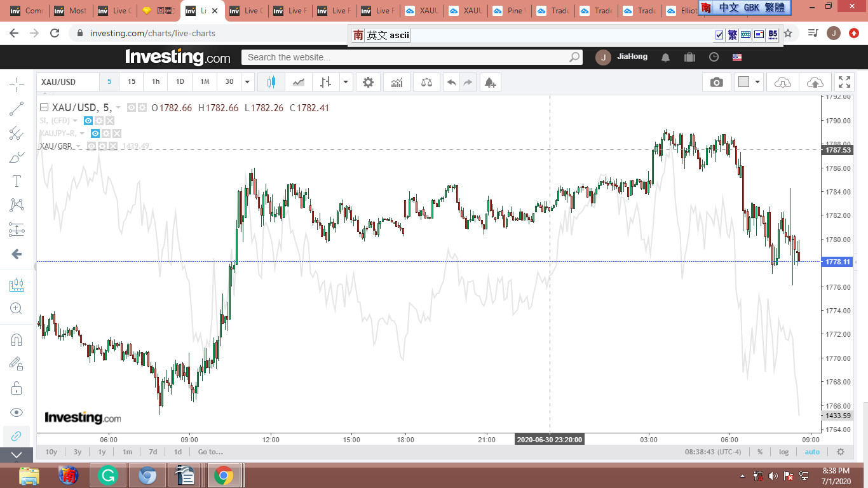Click the compare scales icon

(426, 82)
